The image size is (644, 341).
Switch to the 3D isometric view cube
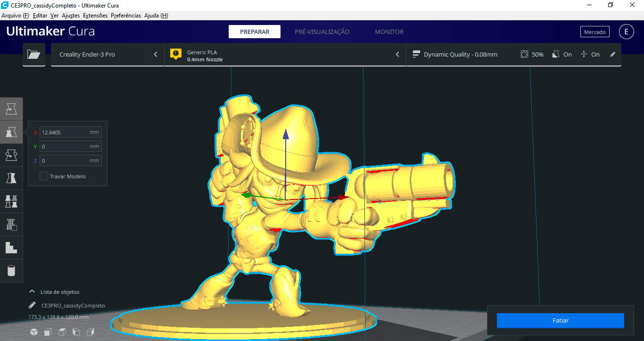click(34, 332)
